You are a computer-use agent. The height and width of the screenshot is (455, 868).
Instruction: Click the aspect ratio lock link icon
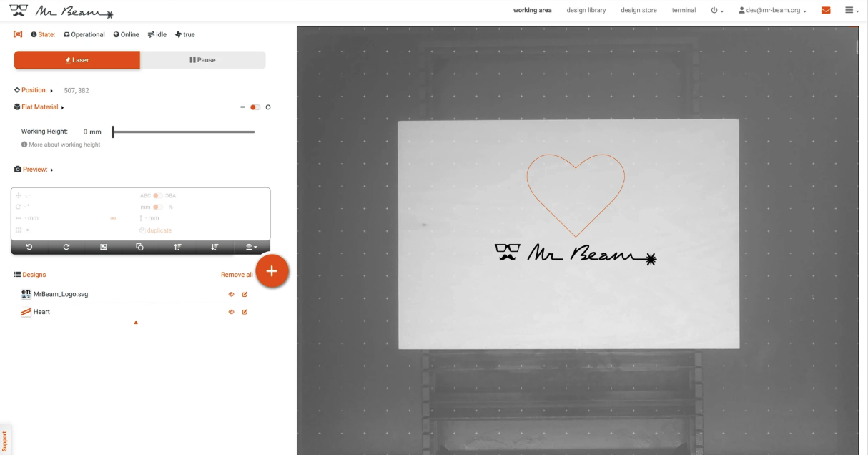113,218
